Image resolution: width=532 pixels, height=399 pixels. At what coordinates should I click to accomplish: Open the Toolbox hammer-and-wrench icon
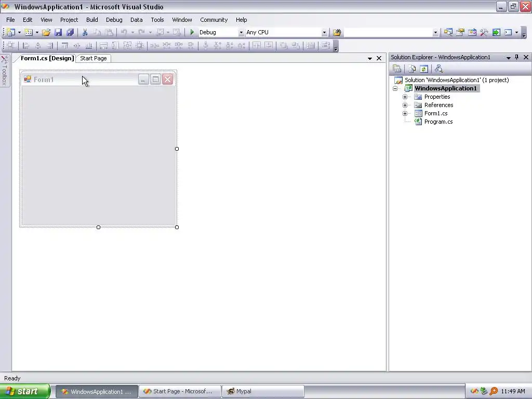pyautogui.click(x=484, y=32)
